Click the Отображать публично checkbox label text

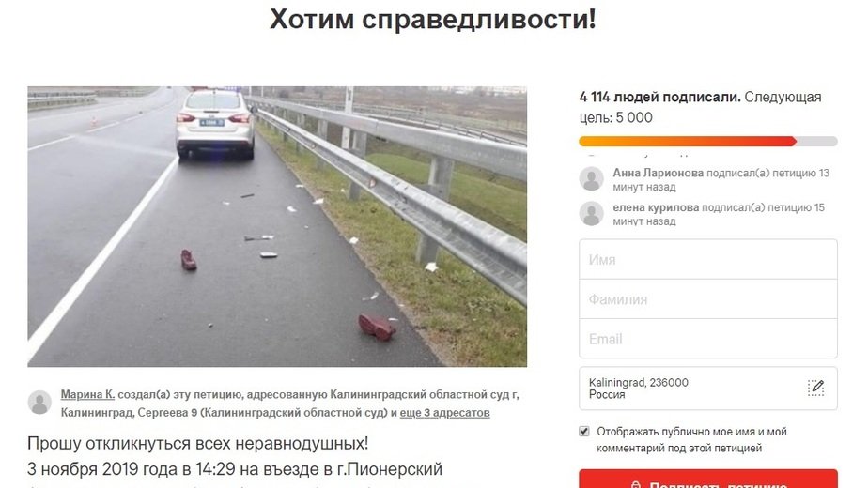(x=691, y=440)
